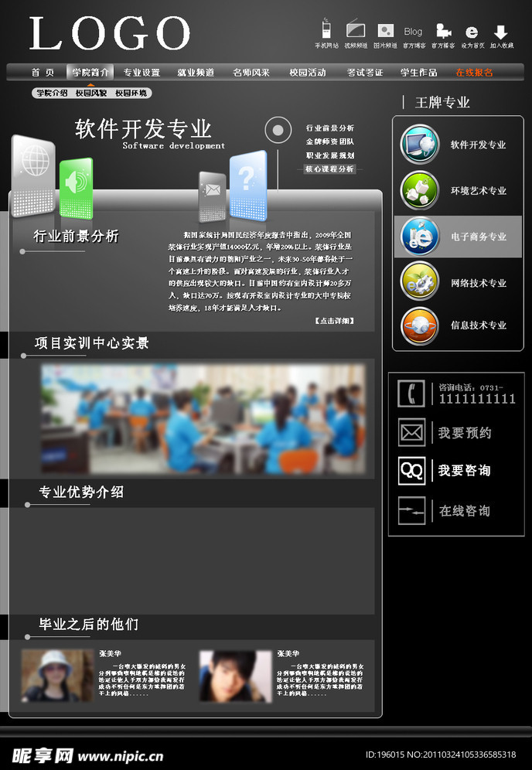Click the 【点击详细】 details link
This screenshot has width=532, height=770.
pyautogui.click(x=335, y=320)
